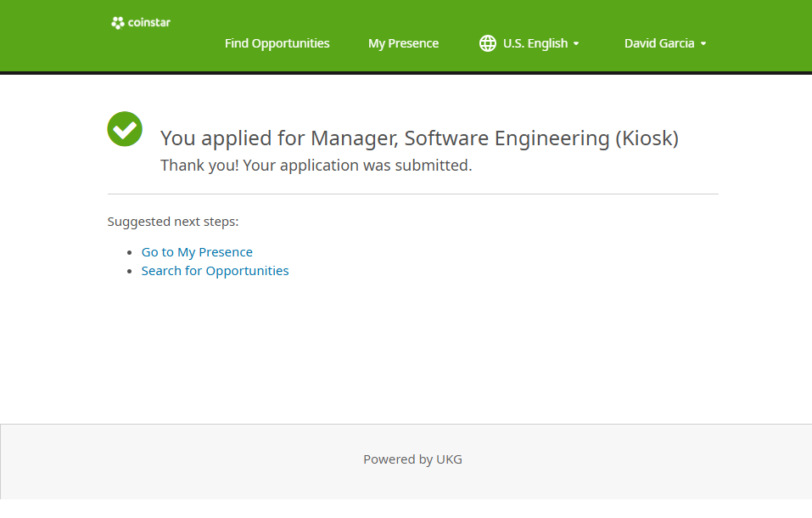Follow the Go to My Presence link
This screenshot has height=518, width=812.
(197, 252)
